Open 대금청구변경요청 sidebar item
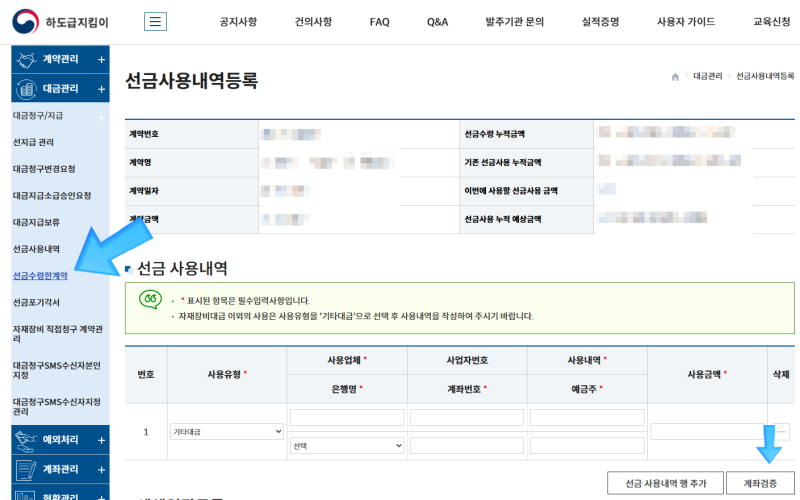 click(44, 169)
